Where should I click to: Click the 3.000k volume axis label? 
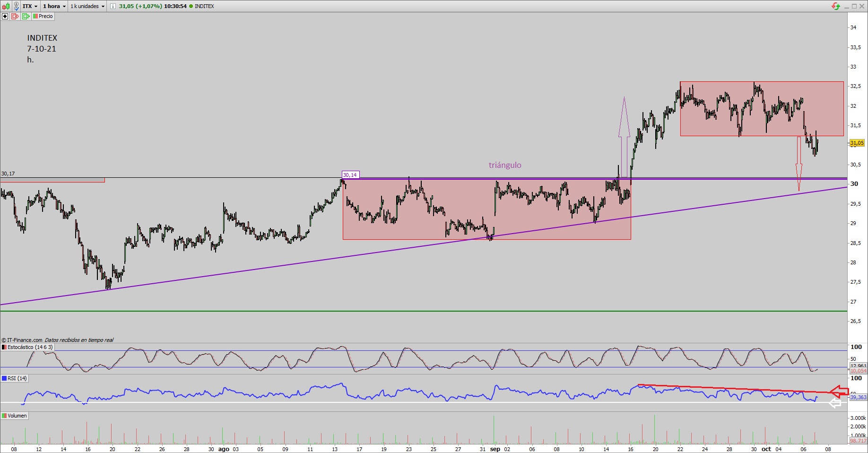pos(858,418)
